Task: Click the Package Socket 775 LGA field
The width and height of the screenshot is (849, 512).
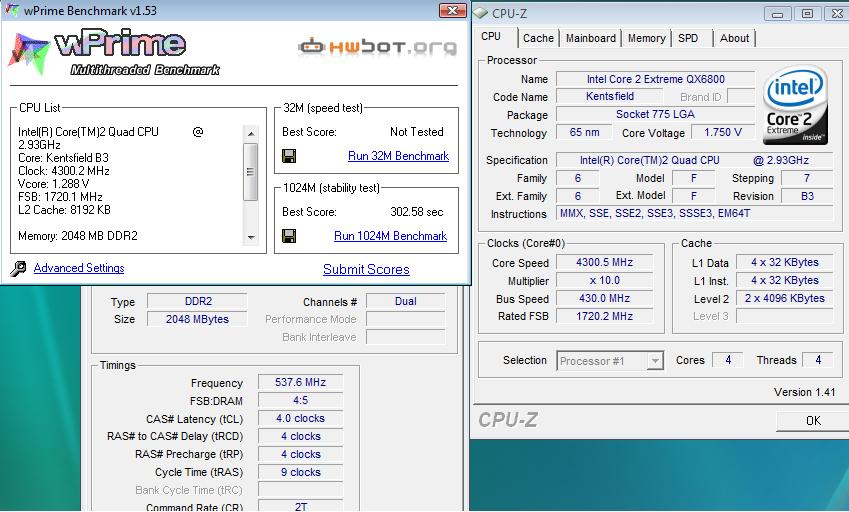Action: [655, 114]
